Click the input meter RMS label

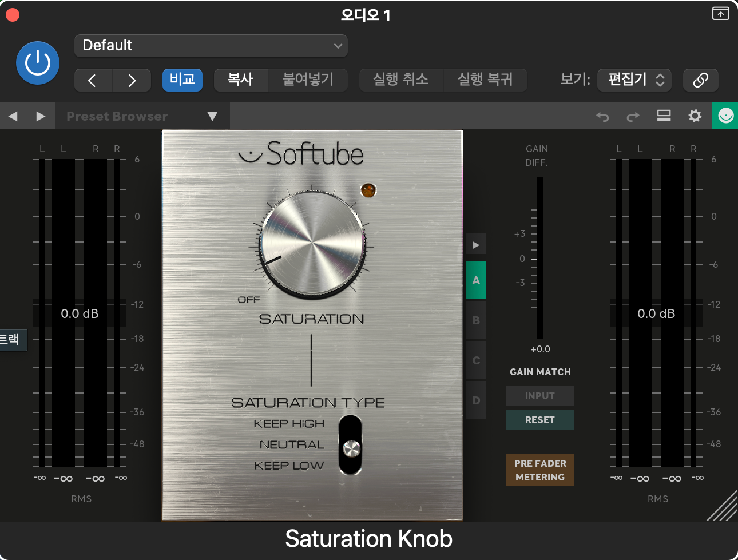click(81, 499)
